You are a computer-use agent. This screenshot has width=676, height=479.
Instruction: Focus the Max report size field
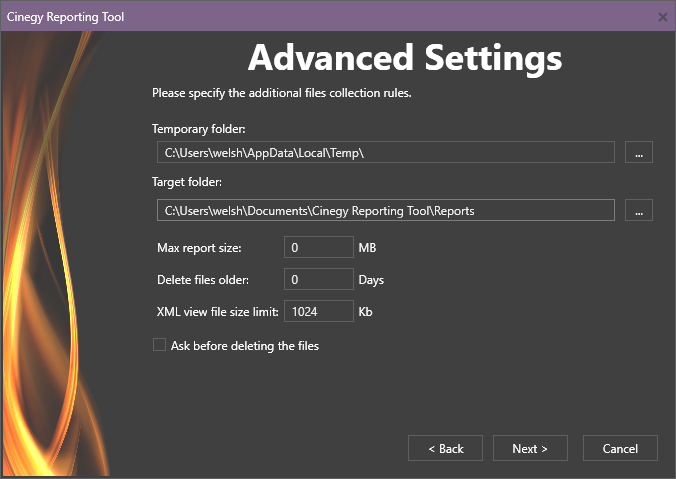pyautogui.click(x=319, y=247)
